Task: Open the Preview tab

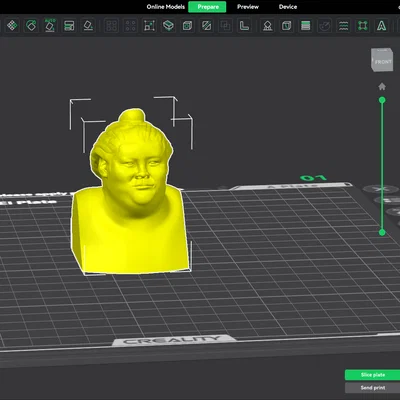Action: pos(248,7)
